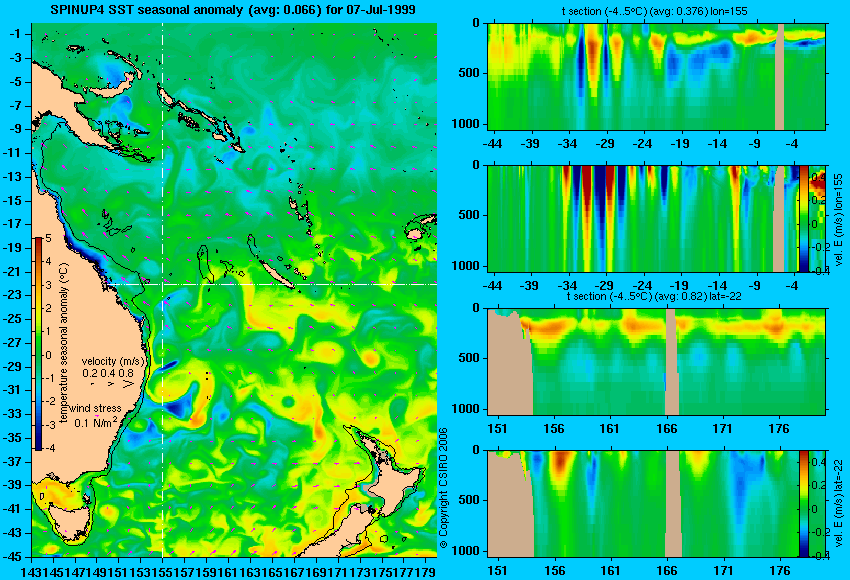Click the temperature anomaly colorbar on the map
This screenshot has width=850, height=580.
point(39,344)
